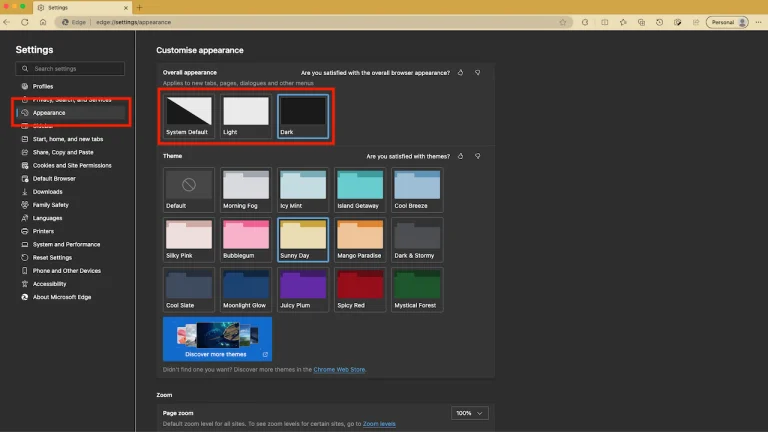Viewport: 768px width, 432px height.
Task: Open the favourites list icon
Action: [x=623, y=22]
